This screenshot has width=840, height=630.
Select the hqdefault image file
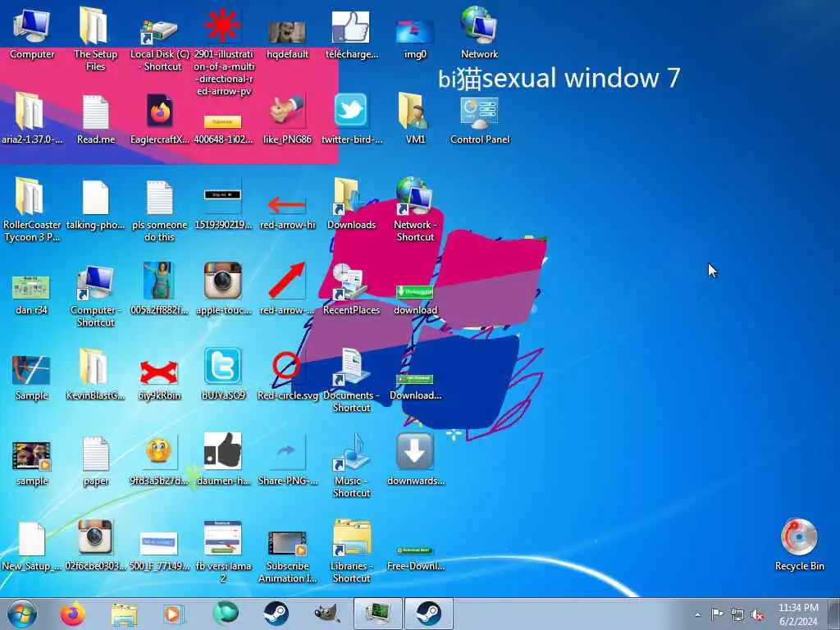coord(287,39)
